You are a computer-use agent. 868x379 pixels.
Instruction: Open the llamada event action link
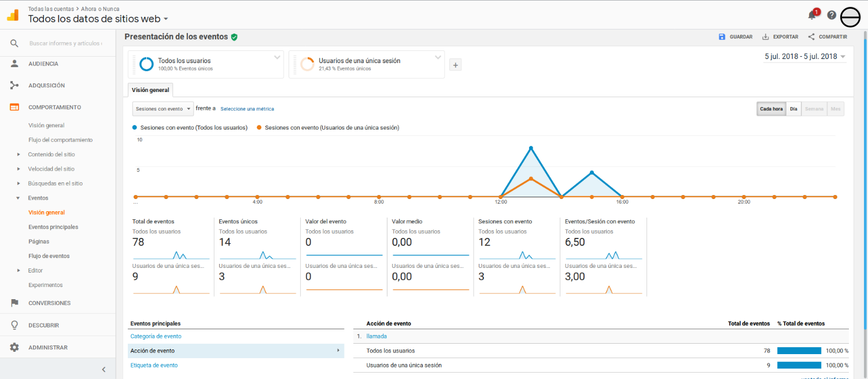pos(376,336)
